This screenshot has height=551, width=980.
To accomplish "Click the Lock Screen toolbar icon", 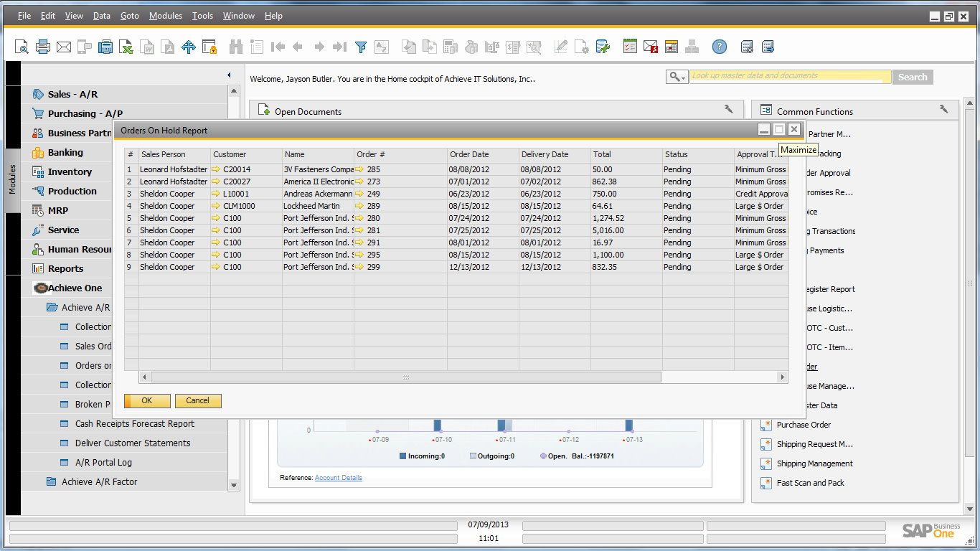I will point(209,47).
